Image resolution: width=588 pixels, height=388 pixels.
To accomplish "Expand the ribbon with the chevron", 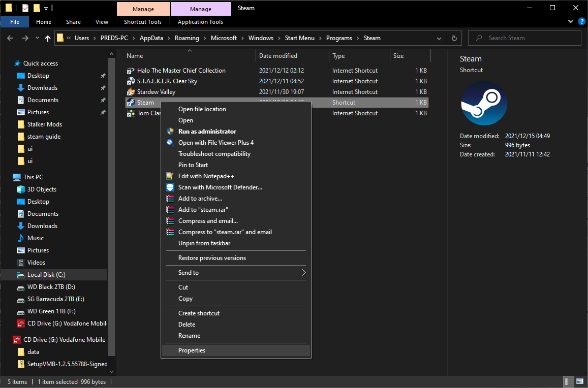I will [571, 22].
